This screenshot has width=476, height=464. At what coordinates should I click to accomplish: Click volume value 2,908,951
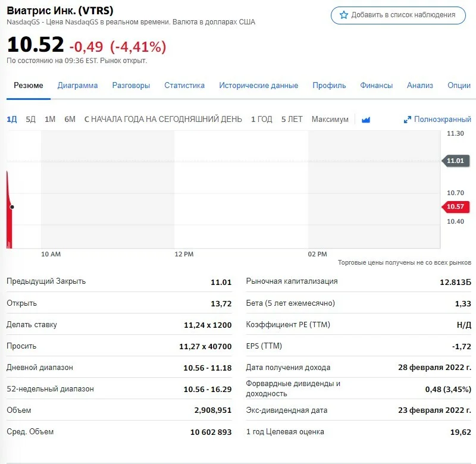[213, 410]
